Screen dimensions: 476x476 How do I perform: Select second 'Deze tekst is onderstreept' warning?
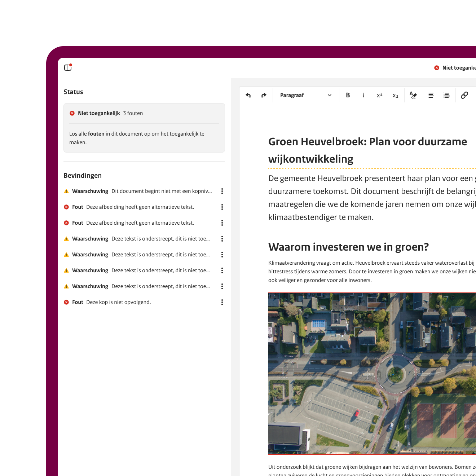tap(137, 255)
